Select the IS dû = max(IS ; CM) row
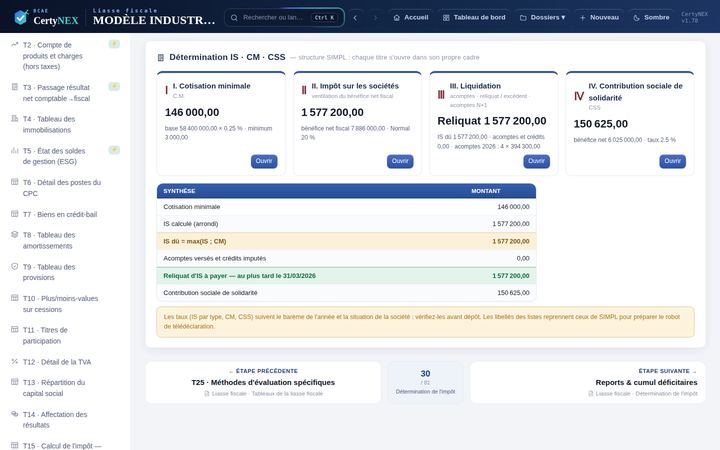Screen dimensions: 720x450 (x=346, y=241)
